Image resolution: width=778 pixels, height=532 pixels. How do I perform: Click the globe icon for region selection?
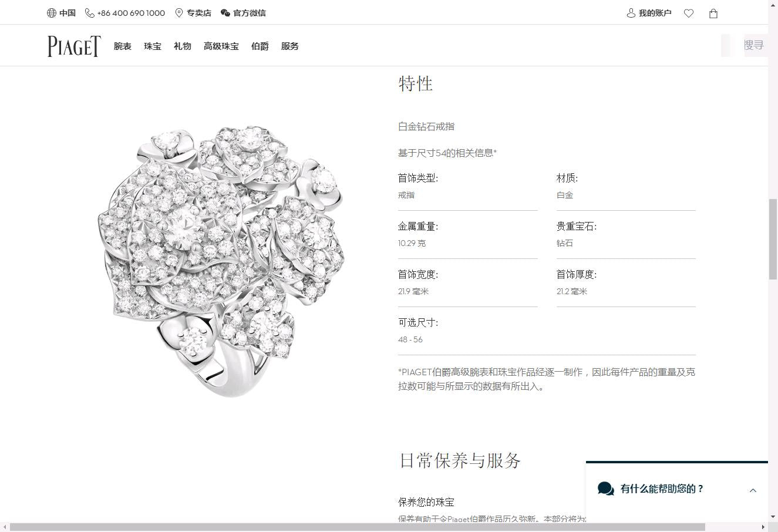(52, 13)
